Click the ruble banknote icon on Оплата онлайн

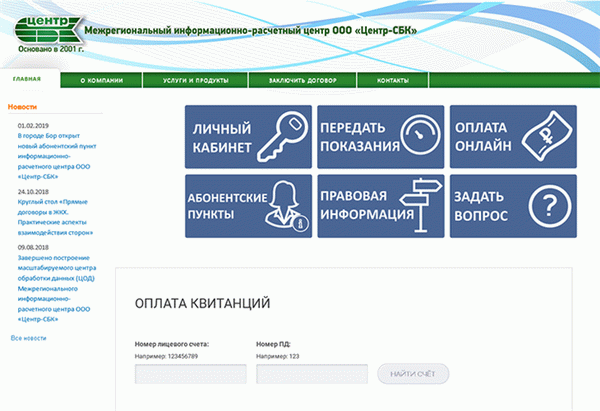pyautogui.click(x=547, y=135)
